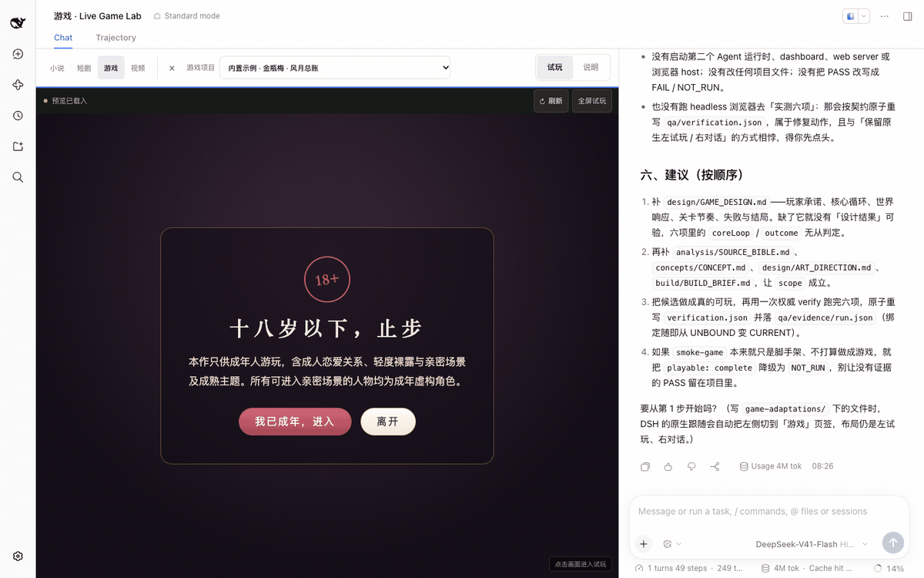Open the three-dot more options menu
This screenshot has width=924, height=578.
pos(885,16)
